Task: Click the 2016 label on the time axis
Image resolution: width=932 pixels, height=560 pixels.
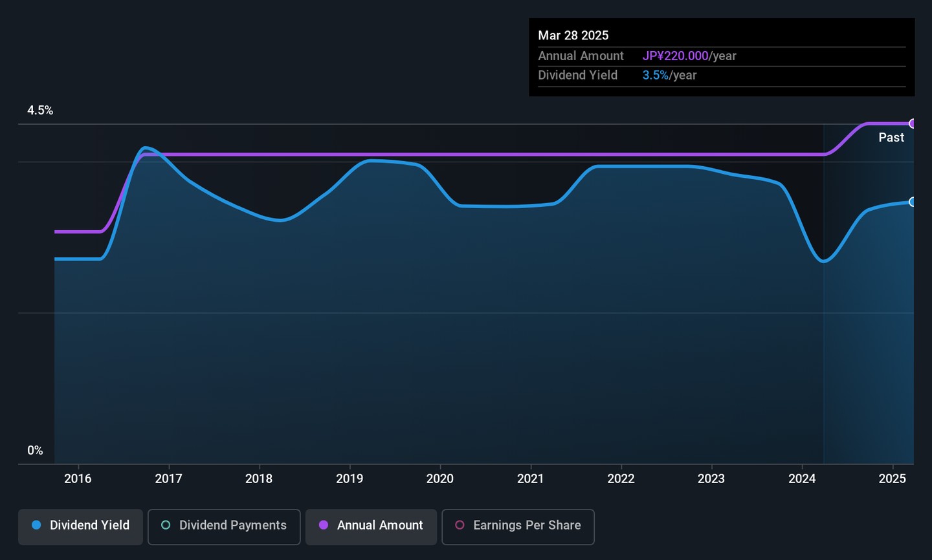Action: 78,479
